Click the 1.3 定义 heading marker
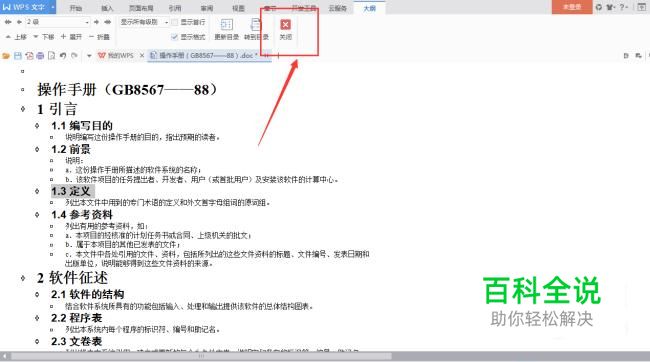The width and height of the screenshot is (650, 362). pyautogui.click(x=37, y=191)
